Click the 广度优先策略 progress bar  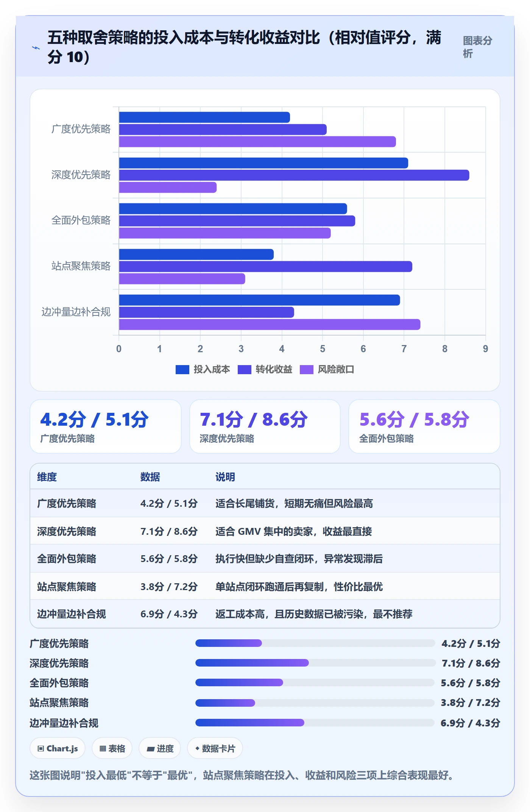(315, 643)
